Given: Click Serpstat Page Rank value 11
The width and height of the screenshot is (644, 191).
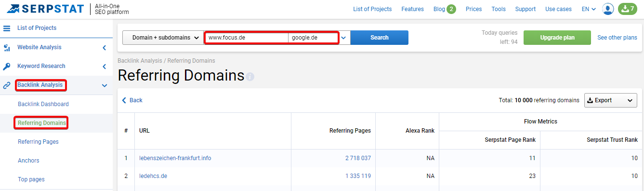Looking at the screenshot, I should (532, 158).
